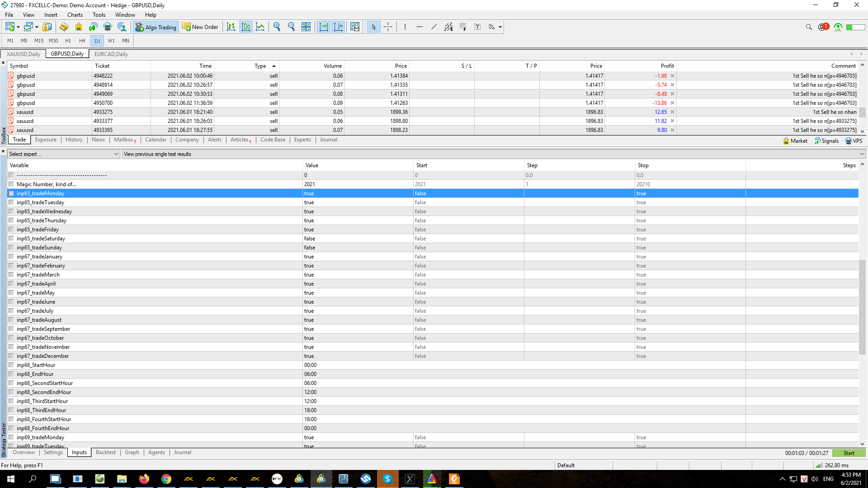Open Firefox from the Windows taskbar
868x488 pixels.
click(144, 479)
